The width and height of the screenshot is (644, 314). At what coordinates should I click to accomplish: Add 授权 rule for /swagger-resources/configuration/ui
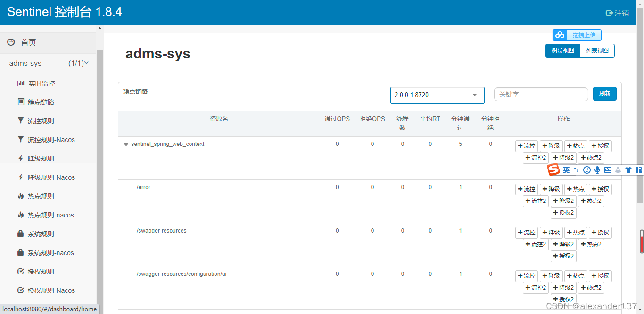point(600,276)
